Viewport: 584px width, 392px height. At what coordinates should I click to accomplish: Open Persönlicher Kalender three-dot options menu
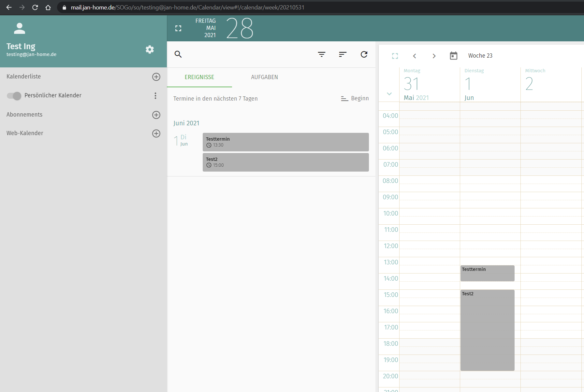point(155,96)
